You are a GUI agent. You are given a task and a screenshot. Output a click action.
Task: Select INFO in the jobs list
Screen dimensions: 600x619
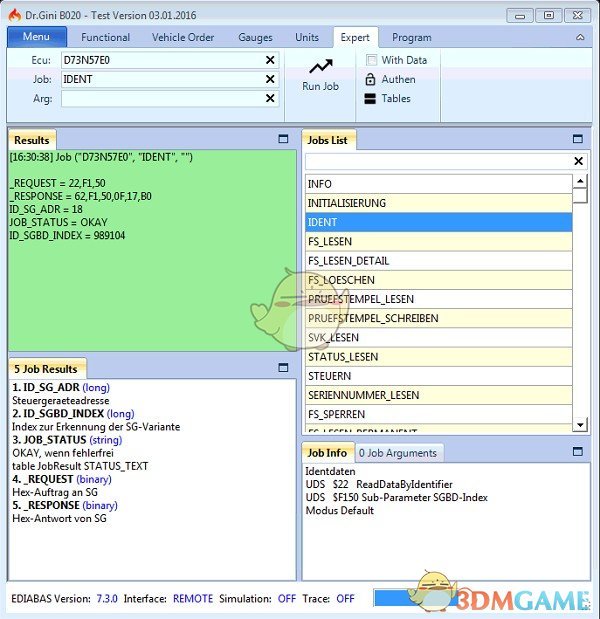439,184
